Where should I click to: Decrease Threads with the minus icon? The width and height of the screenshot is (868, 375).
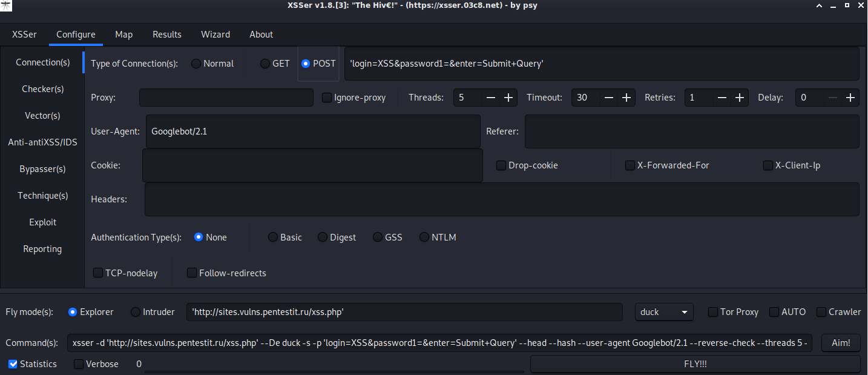(491, 98)
